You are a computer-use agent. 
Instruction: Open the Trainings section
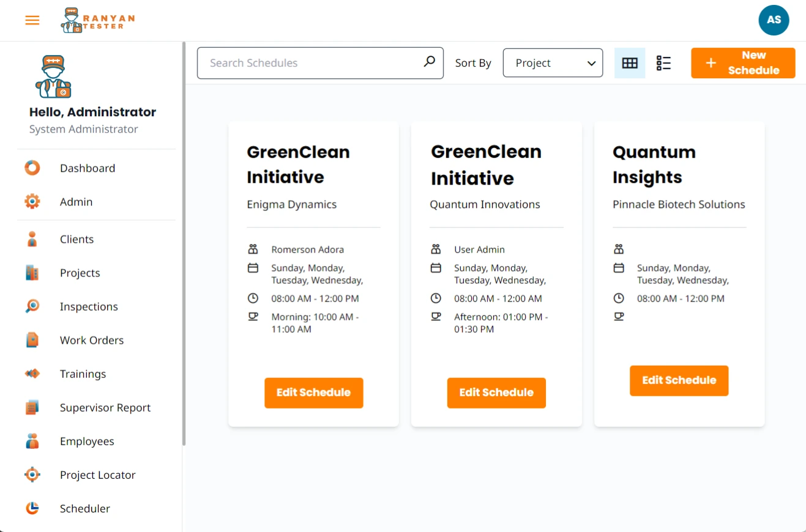(83, 374)
